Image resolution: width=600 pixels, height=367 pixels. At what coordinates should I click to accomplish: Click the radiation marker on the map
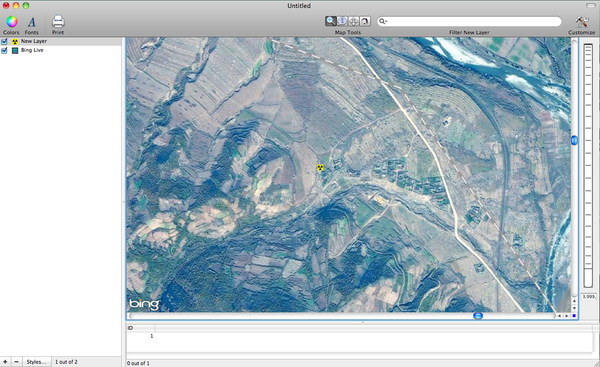click(x=320, y=168)
